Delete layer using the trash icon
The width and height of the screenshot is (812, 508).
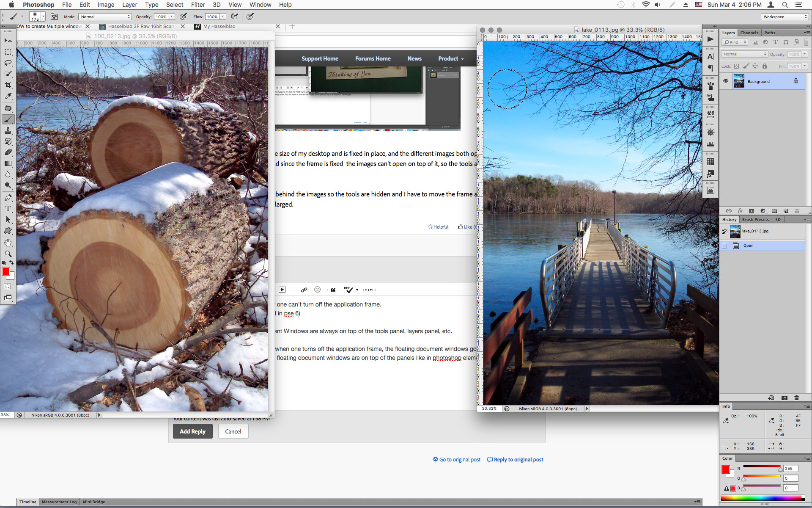pos(797,211)
